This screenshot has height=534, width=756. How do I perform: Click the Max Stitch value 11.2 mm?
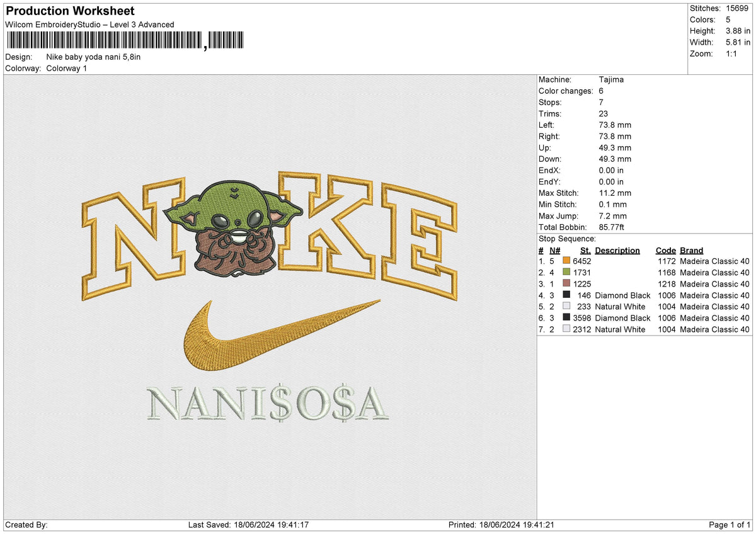pos(615,193)
